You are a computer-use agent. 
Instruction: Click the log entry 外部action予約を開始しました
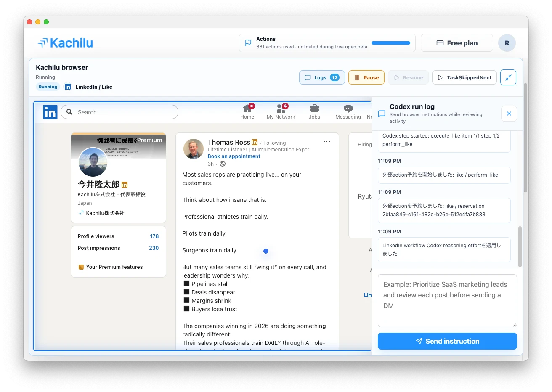[x=444, y=175]
